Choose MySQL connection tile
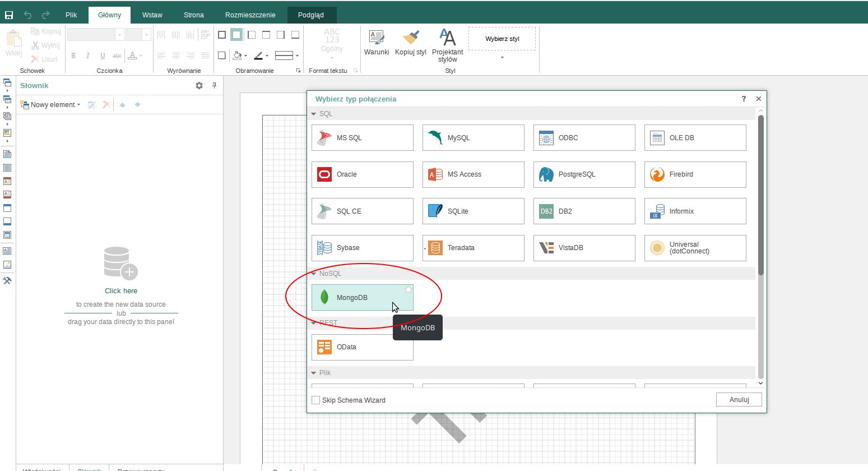The height and width of the screenshot is (471, 868). pos(474,137)
